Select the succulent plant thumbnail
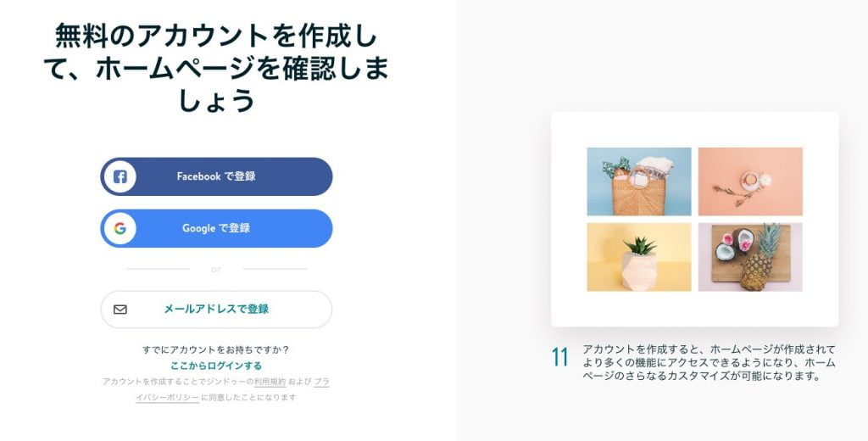The height and width of the screenshot is (441, 868). [x=639, y=257]
